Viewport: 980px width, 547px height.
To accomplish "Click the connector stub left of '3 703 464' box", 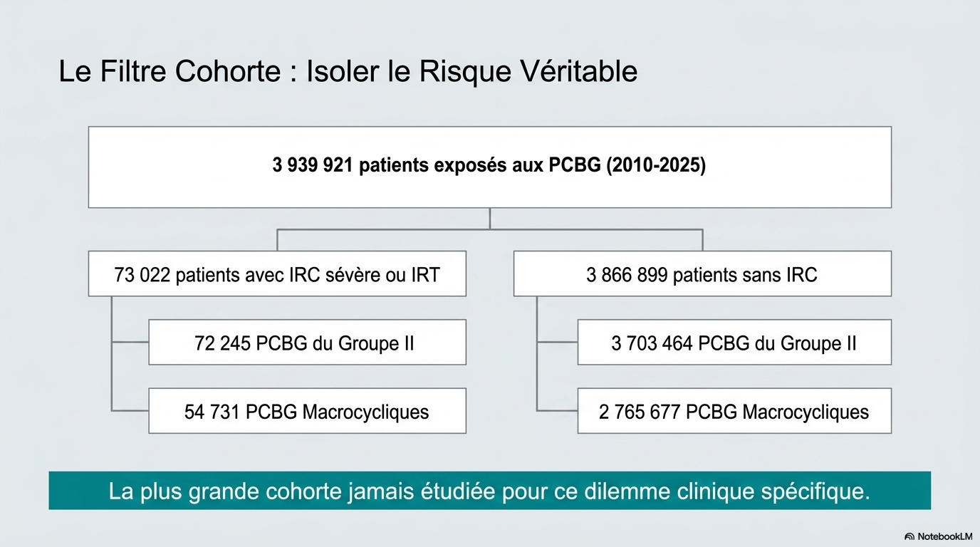I will coord(557,343).
